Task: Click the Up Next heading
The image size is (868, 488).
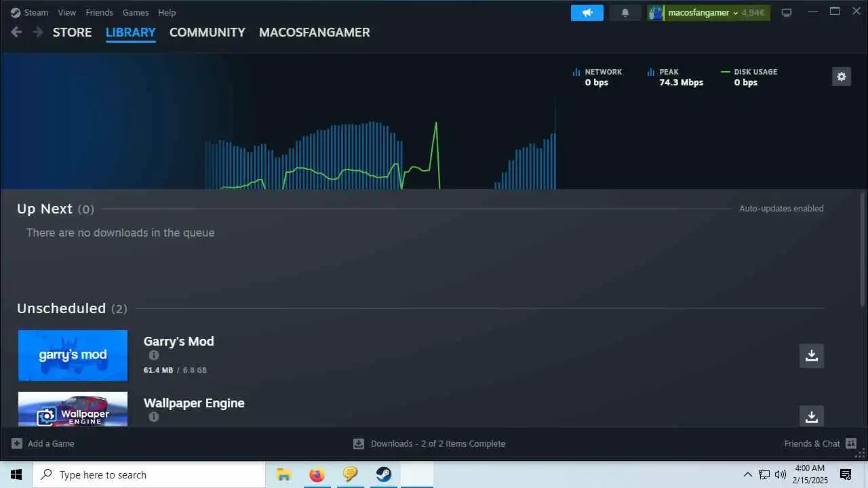Action: (45, 209)
